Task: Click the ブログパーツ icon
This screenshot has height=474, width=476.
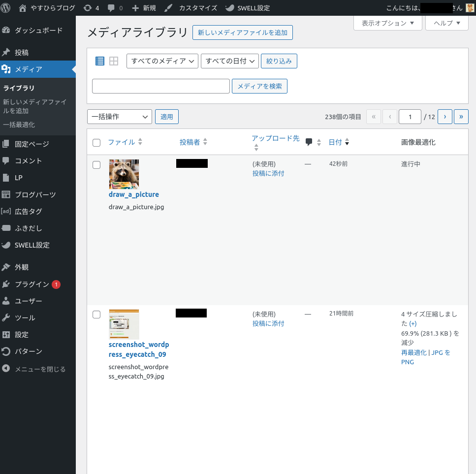Action: [6, 194]
